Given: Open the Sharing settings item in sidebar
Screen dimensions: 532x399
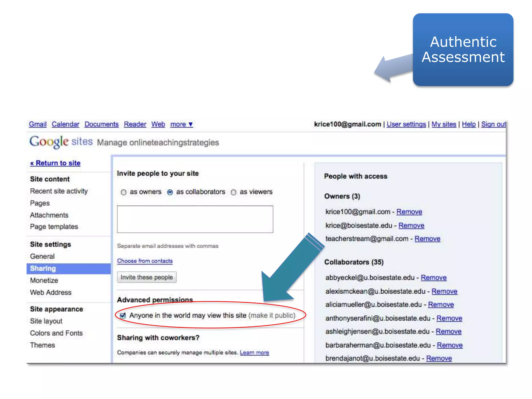Looking at the screenshot, I should click(43, 268).
